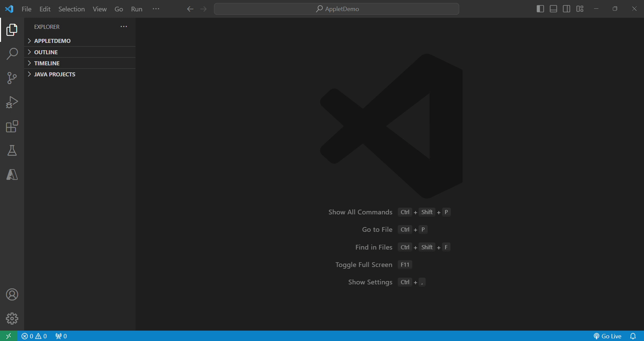The width and height of the screenshot is (644, 341).
Task: Close the VS Code window
Action: tap(634, 9)
